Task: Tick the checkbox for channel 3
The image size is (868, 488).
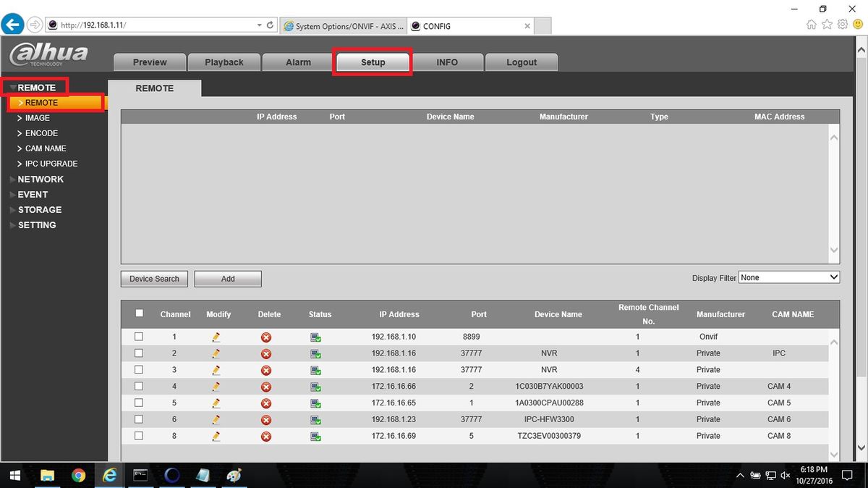Action: click(x=139, y=369)
